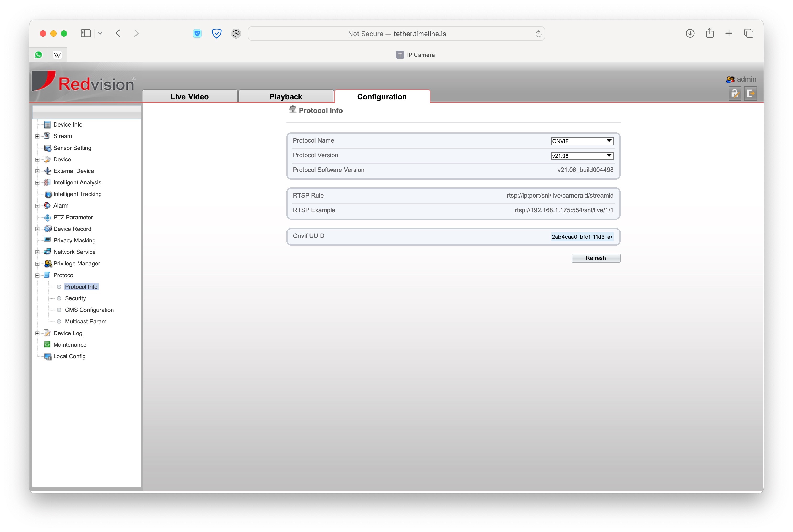The height and width of the screenshot is (532, 793).
Task: Switch to the Playback tab
Action: pos(286,96)
